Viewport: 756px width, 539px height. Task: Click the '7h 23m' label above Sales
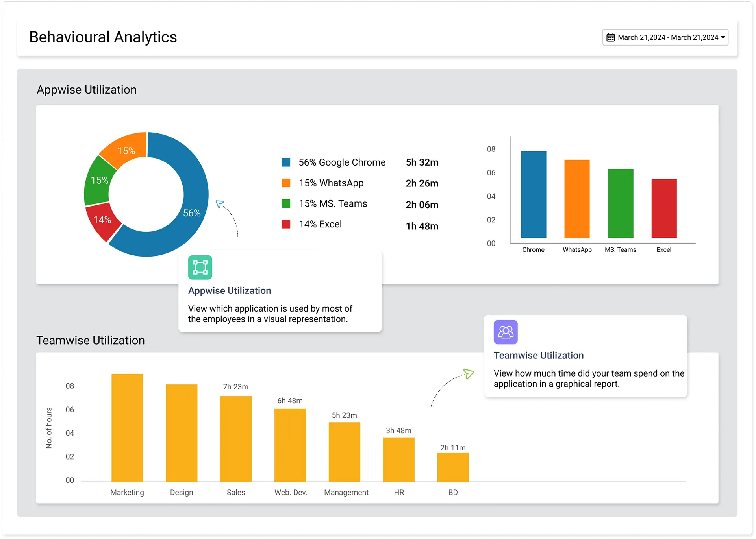236,387
